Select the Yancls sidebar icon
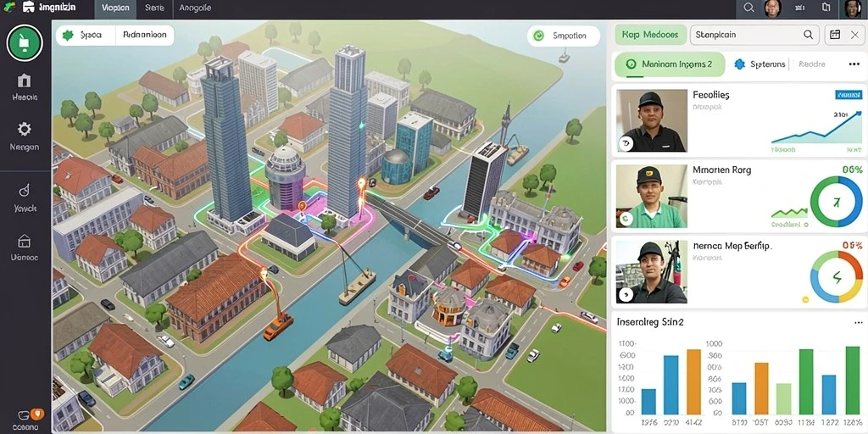 click(25, 191)
